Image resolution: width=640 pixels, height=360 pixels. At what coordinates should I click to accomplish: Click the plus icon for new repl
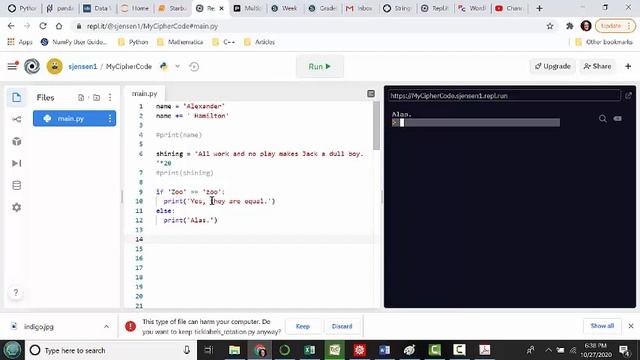628,66
